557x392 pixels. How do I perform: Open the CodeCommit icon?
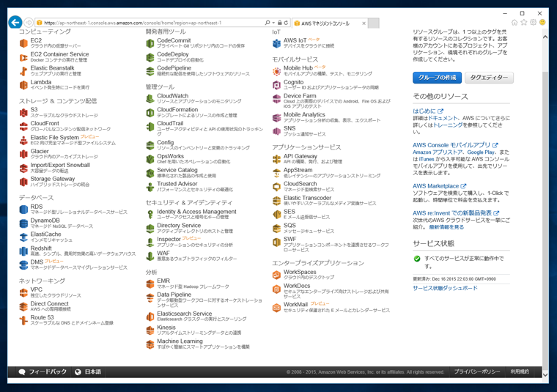click(x=150, y=43)
